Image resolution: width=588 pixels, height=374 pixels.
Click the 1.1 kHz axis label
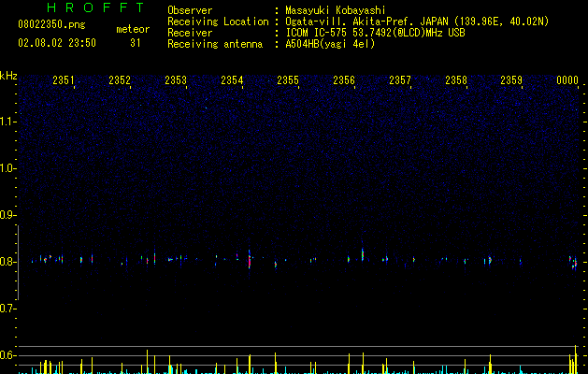click(7, 122)
